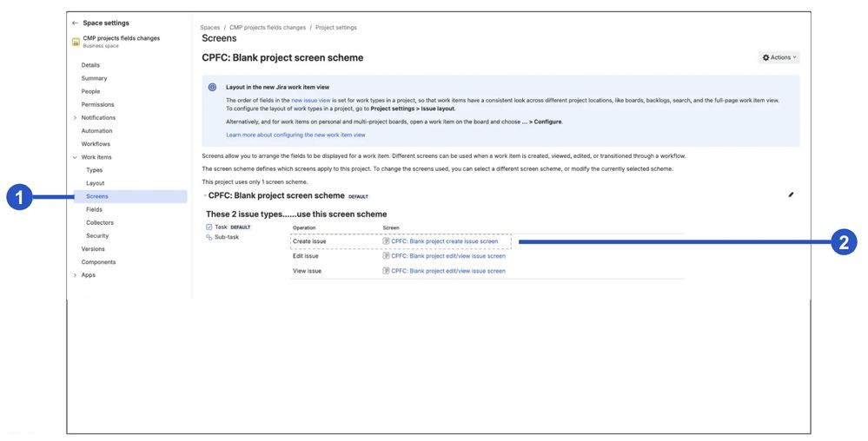Click the screen icon beside create issue screen

[386, 241]
